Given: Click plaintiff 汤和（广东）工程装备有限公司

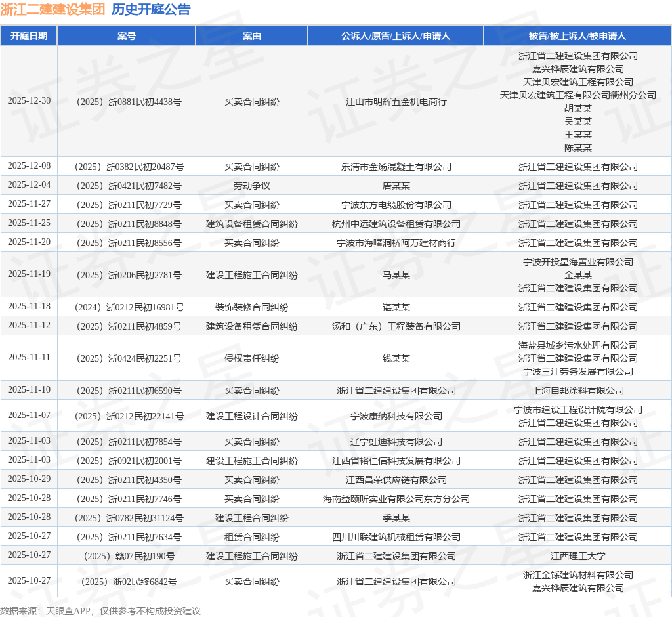Looking at the screenshot, I should (x=396, y=326).
